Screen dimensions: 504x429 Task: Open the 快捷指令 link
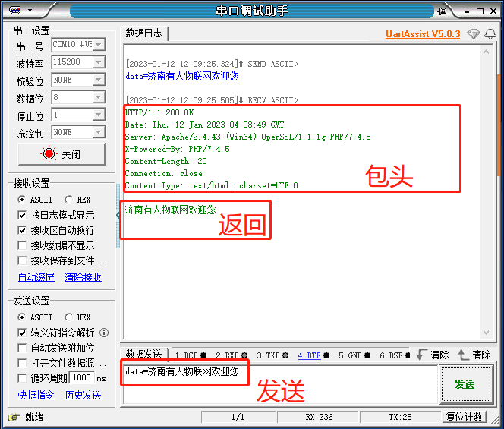pos(36,395)
